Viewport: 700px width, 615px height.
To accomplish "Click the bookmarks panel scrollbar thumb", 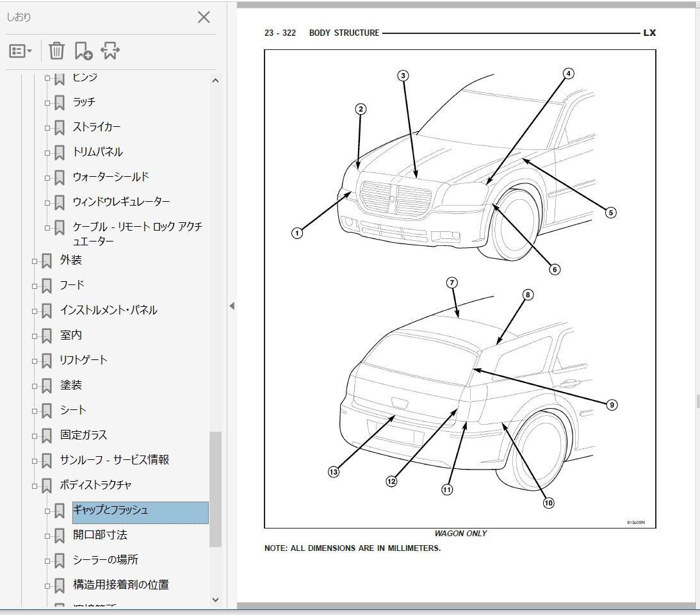I will pos(216,489).
